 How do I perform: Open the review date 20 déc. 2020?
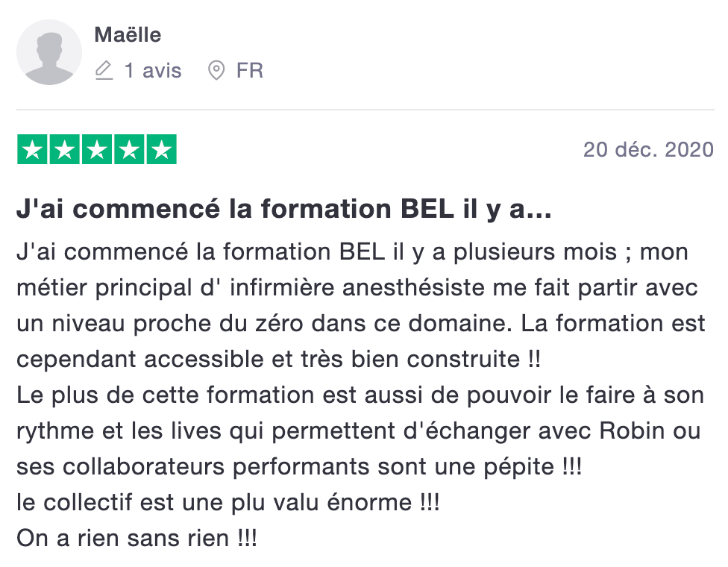648,150
